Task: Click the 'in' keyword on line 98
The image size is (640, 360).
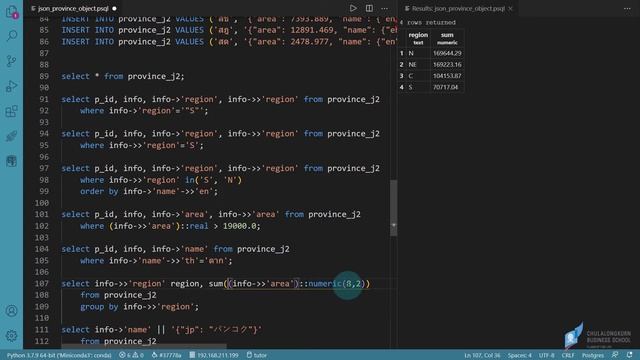Action: [190, 180]
